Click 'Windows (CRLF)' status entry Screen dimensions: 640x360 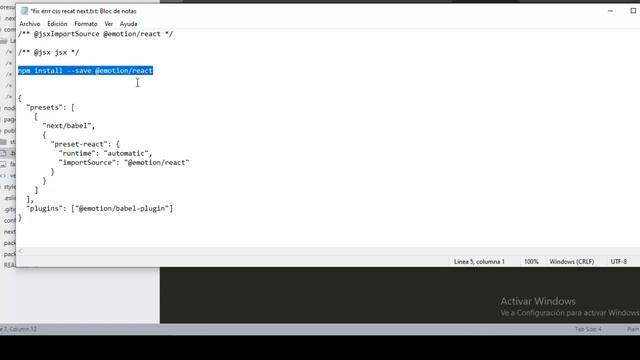tap(571, 262)
